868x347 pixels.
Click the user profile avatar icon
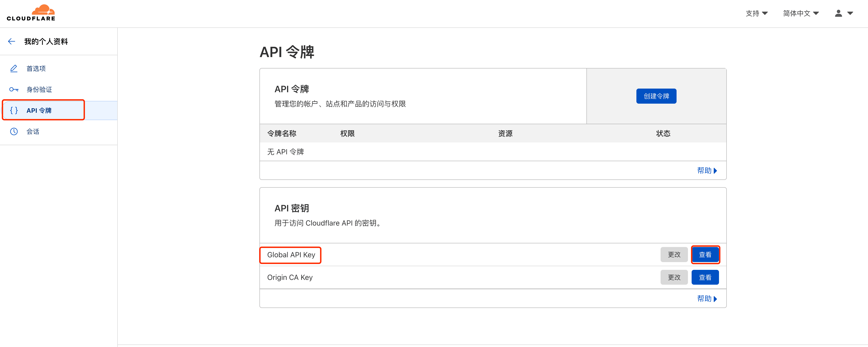tap(838, 13)
